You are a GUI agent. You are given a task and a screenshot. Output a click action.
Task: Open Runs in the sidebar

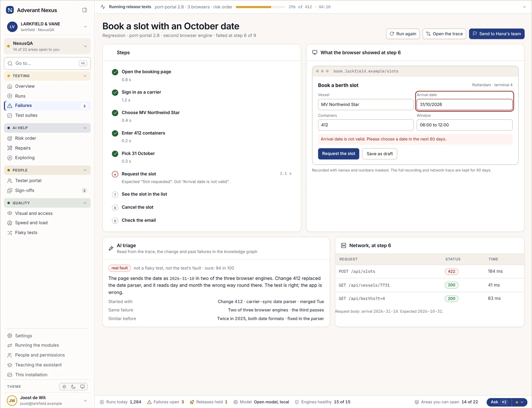47,96
